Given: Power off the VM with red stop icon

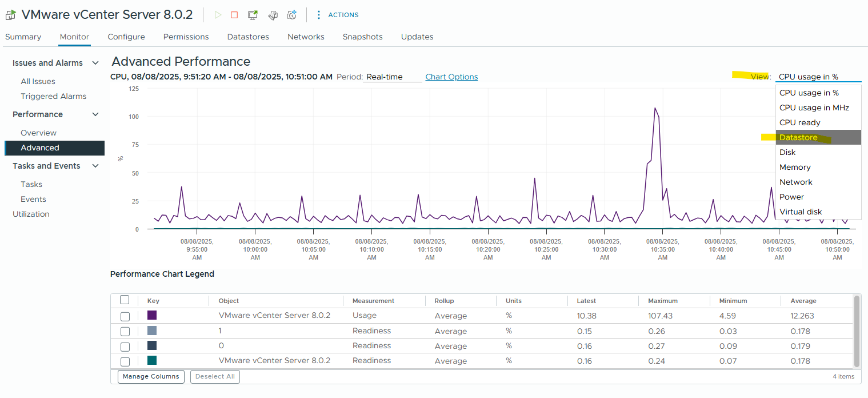Looking at the screenshot, I should [234, 15].
